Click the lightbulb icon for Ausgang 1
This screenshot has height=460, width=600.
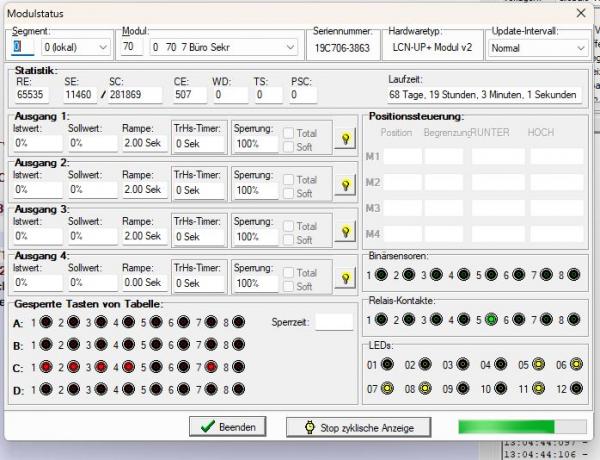coord(346,139)
